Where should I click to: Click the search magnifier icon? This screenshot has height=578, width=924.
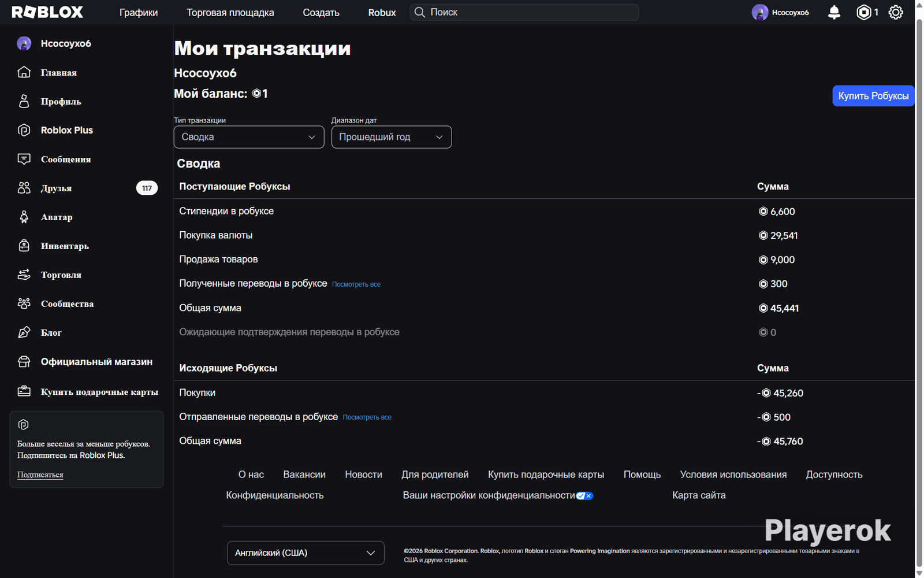pyautogui.click(x=420, y=12)
